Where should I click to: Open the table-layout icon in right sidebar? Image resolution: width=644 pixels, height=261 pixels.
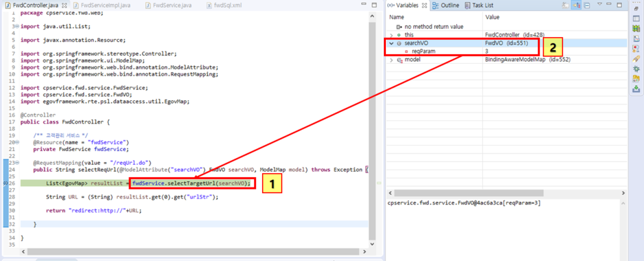click(636, 19)
